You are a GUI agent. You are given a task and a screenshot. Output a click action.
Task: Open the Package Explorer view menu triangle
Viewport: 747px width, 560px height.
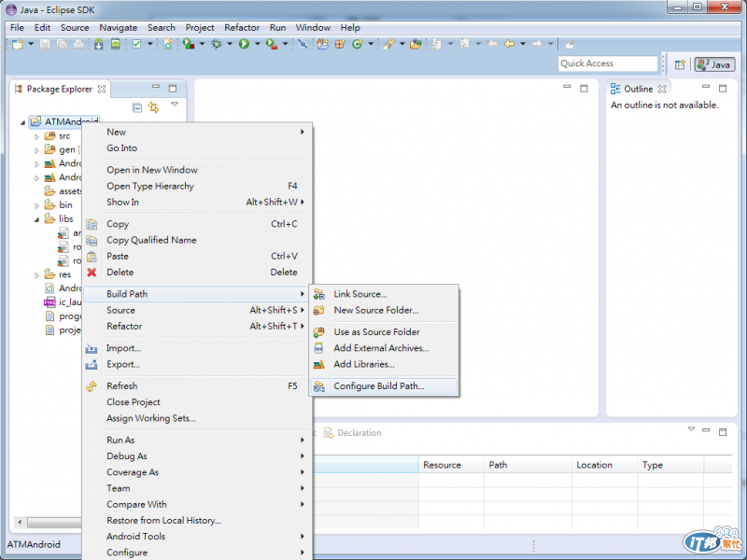click(x=175, y=105)
